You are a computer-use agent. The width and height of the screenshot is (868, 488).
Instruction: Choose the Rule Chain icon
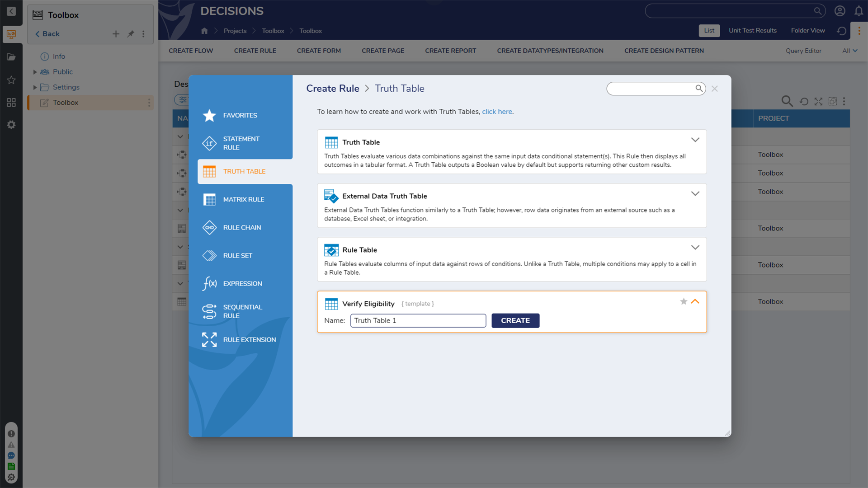coord(209,227)
